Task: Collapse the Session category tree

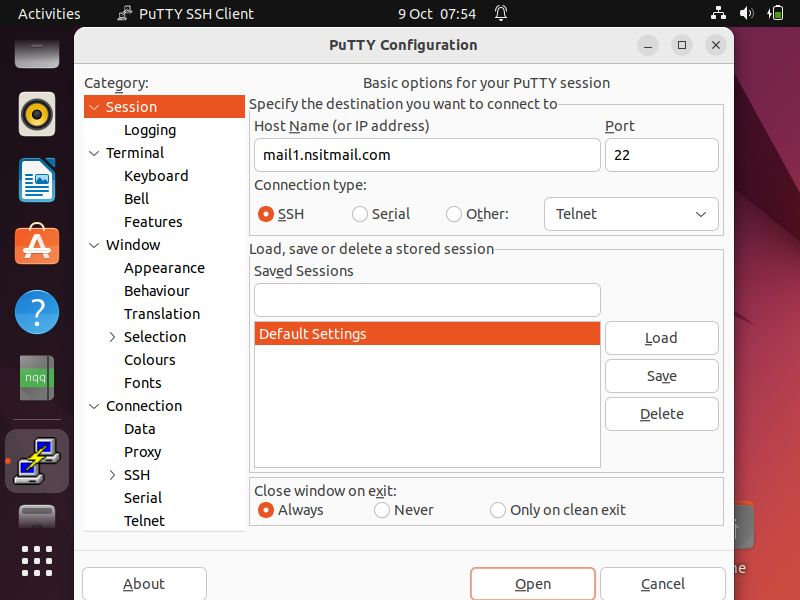Action: click(95, 107)
